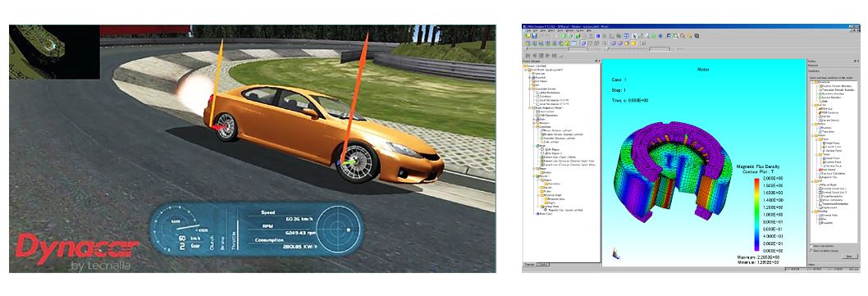Switch to the Control tab below project tree
The height and width of the screenshot is (296, 868).
[544, 265]
